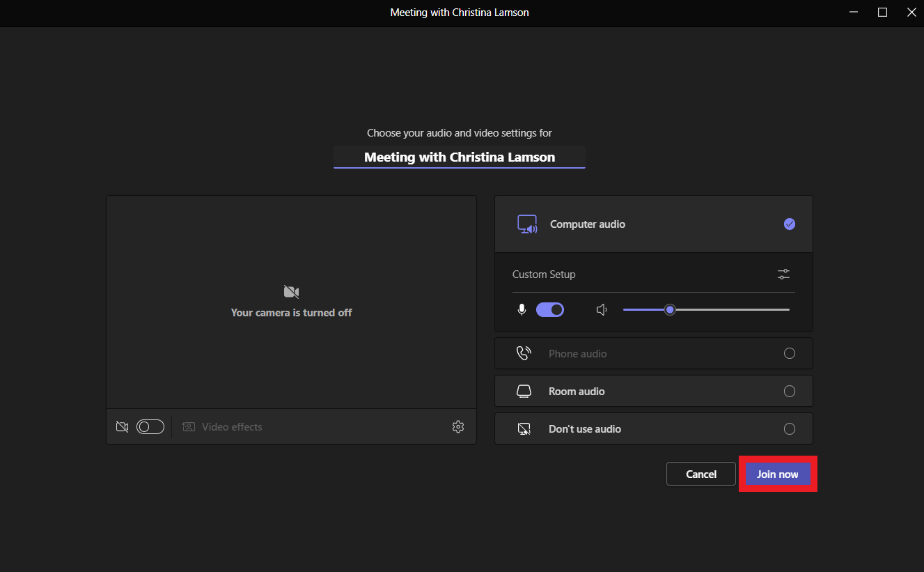
Task: Click 'Choose your audio and video settings for' text
Action: 460,132
